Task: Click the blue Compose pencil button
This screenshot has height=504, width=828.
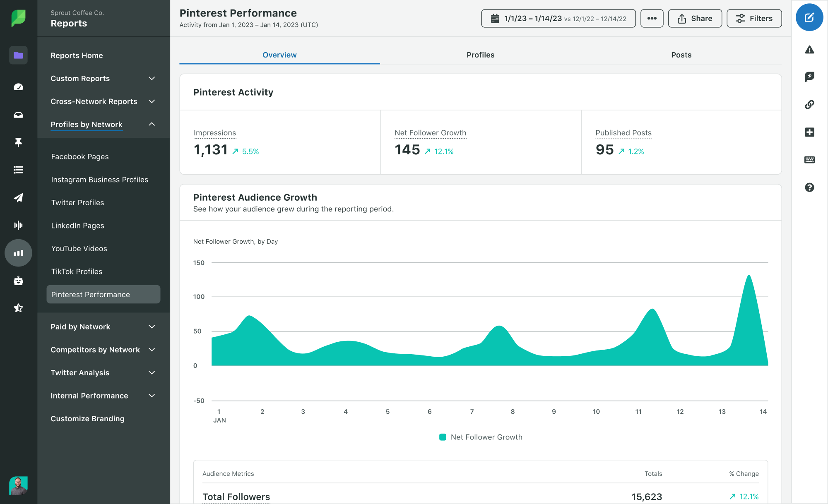Action: [809, 17]
